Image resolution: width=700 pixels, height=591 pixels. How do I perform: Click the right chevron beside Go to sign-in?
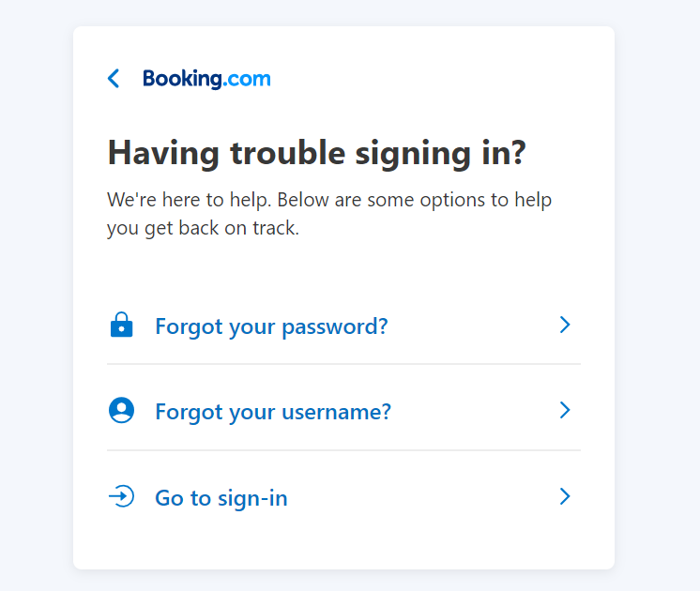point(565,496)
